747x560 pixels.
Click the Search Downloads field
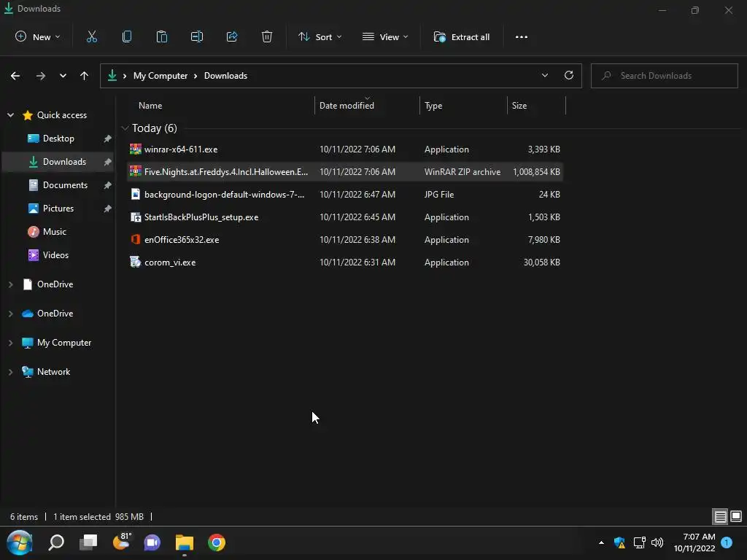664,76
